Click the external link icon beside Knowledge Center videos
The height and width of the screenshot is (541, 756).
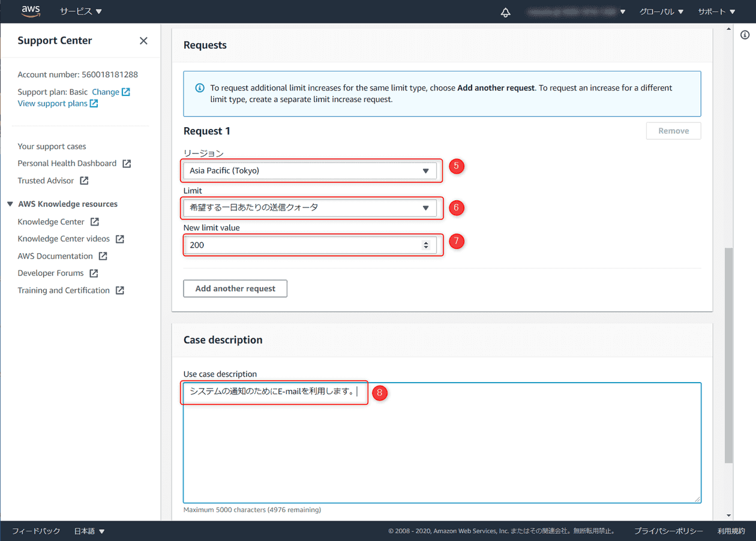tap(121, 238)
